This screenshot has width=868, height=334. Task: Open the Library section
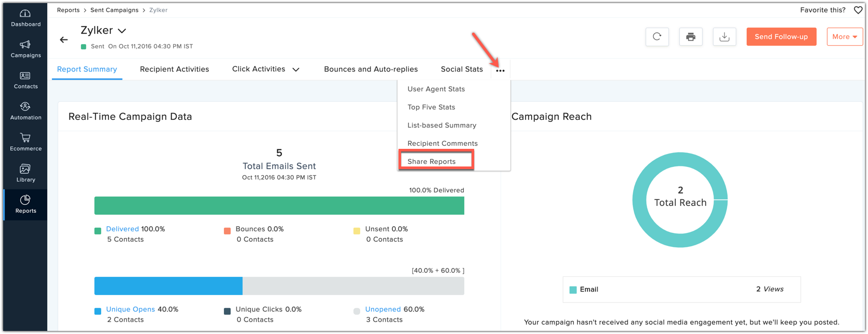click(x=25, y=174)
